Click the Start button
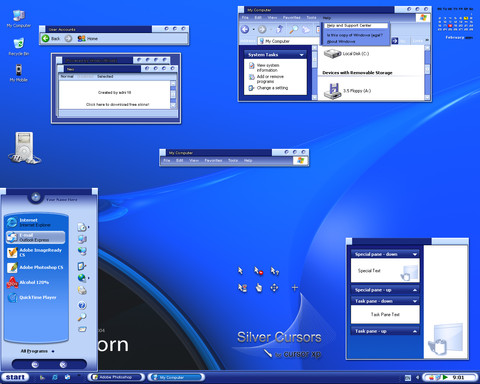 click(x=15, y=377)
